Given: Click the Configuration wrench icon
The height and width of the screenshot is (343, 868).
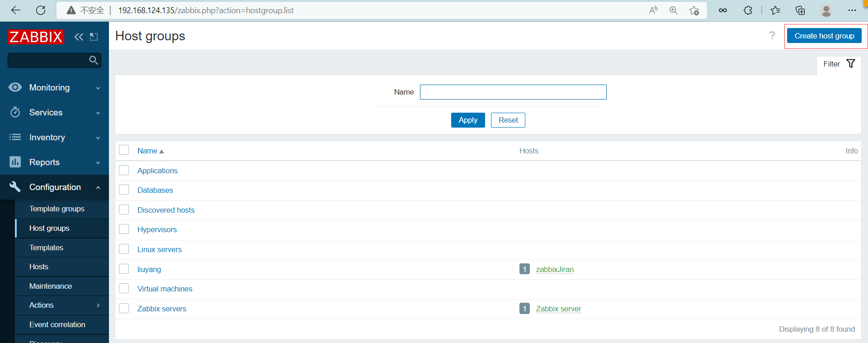Looking at the screenshot, I should click(15, 187).
